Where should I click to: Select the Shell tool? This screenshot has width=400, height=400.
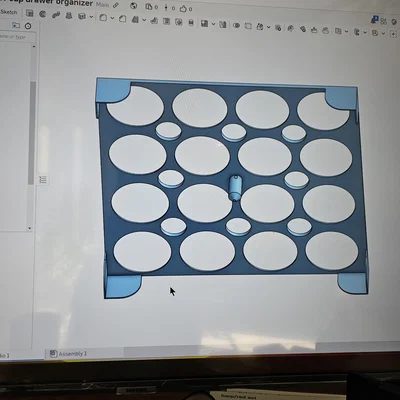click(x=166, y=21)
